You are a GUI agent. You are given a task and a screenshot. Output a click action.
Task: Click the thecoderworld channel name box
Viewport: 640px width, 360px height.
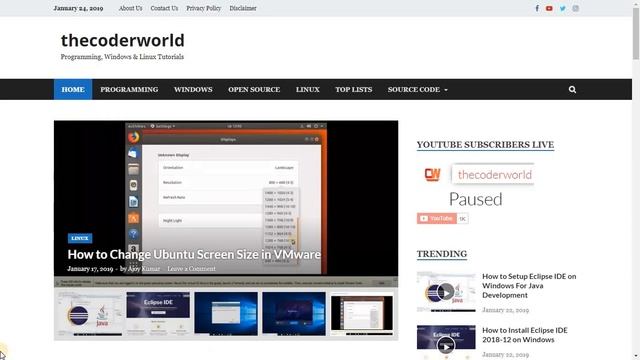coord(493,175)
